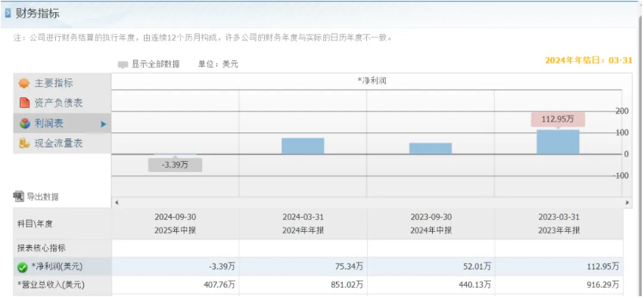Click the 2024年年结日：03-31 text

point(588,60)
